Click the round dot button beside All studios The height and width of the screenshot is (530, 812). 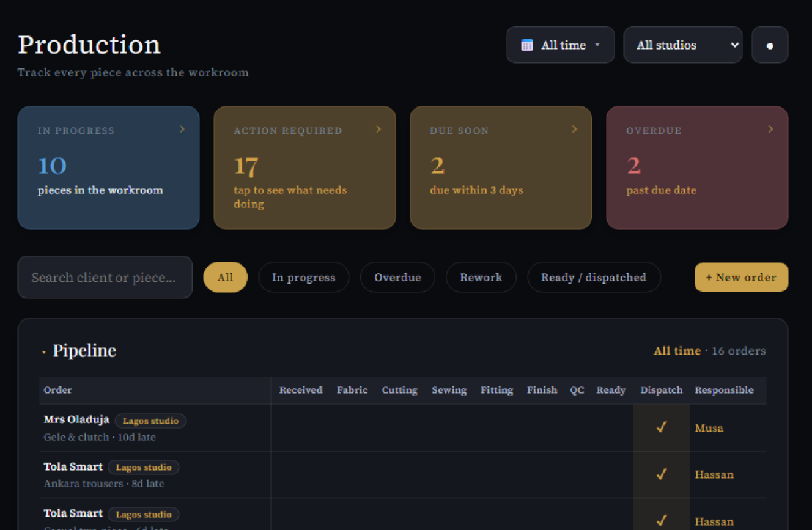[x=770, y=45]
